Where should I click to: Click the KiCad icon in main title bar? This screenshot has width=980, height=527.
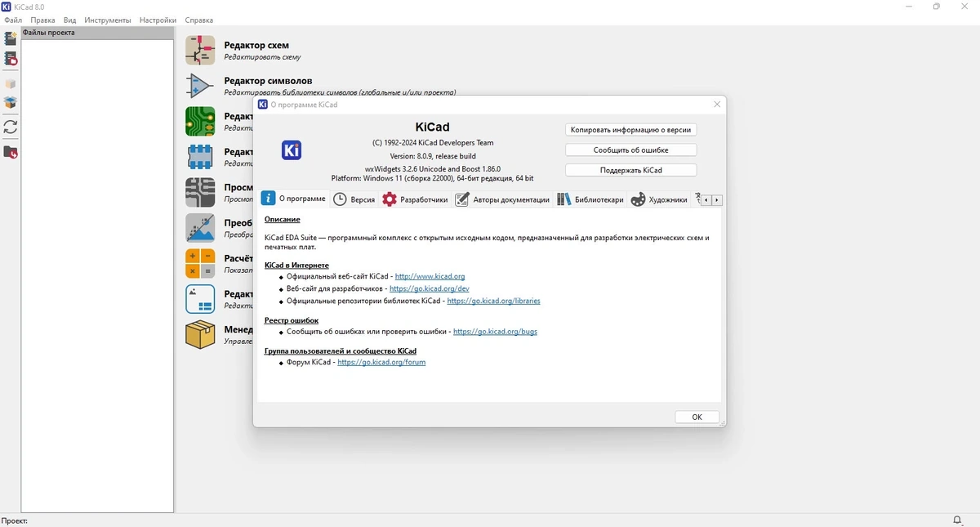click(7, 7)
